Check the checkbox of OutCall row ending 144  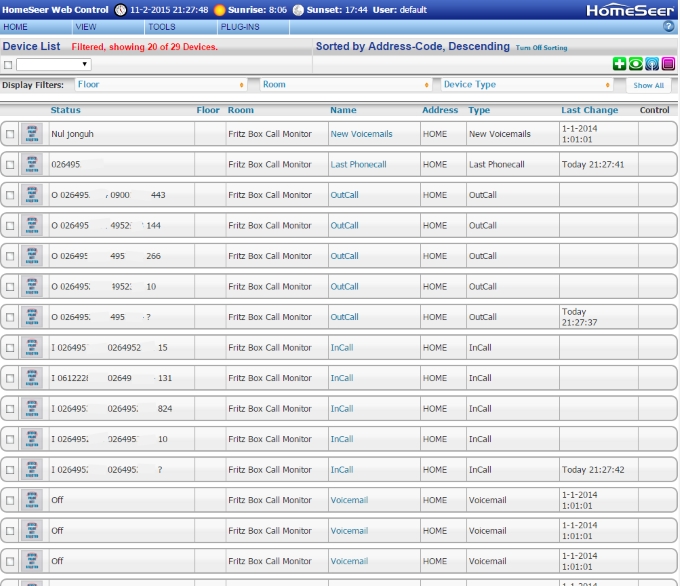[x=10, y=226]
